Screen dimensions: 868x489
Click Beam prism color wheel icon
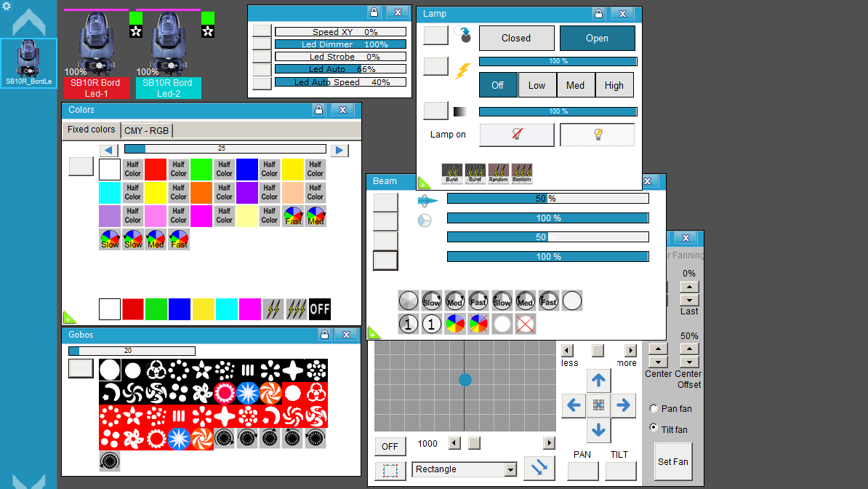click(455, 324)
